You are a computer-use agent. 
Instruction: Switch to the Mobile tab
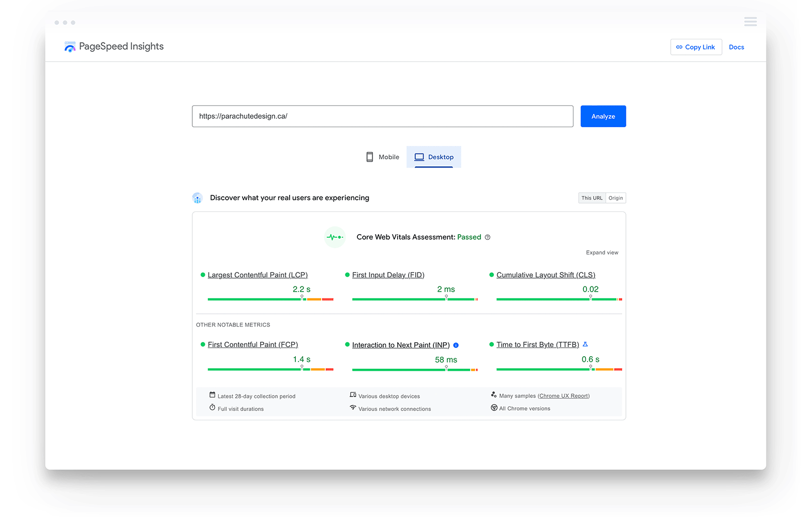coord(383,157)
